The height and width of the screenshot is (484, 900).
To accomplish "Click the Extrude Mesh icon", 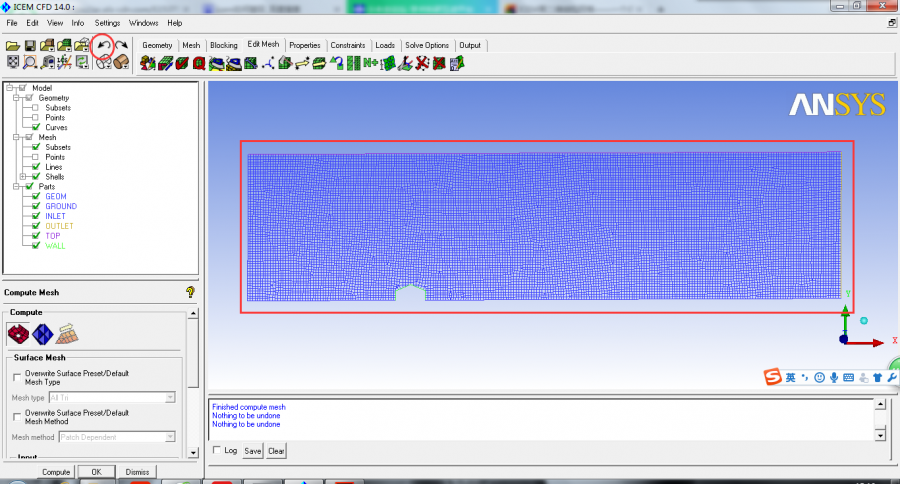I will point(165,63).
